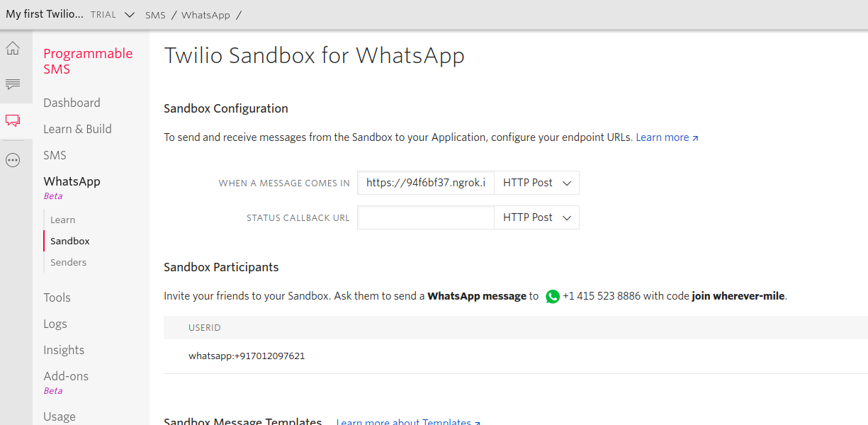Go to SMS sidebar section

(x=55, y=155)
